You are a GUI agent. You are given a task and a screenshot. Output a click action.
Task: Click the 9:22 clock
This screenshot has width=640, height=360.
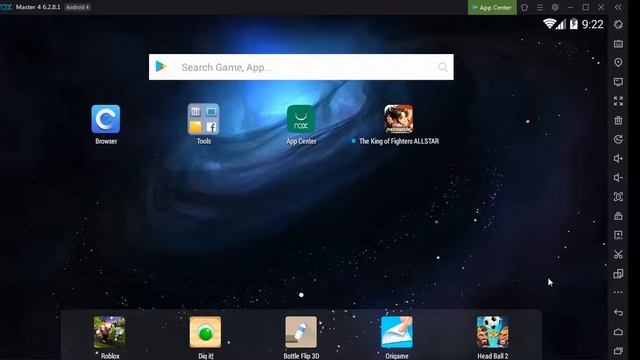[x=592, y=24]
